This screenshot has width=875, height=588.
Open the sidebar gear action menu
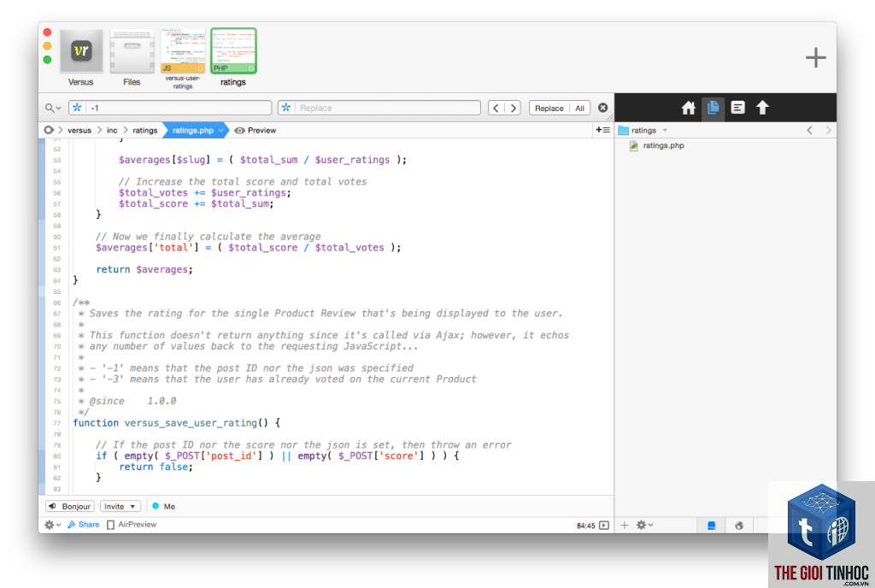pyautogui.click(x=644, y=525)
